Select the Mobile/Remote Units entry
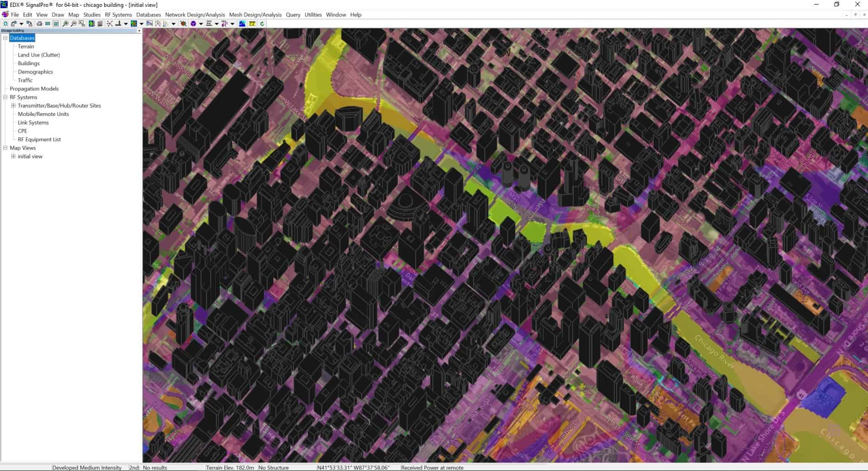This screenshot has height=471, width=868. [43, 114]
